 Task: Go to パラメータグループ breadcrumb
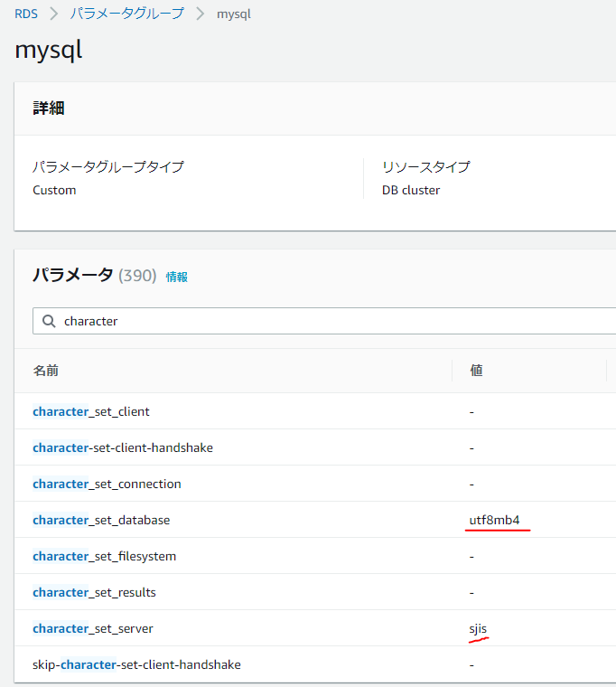click(127, 14)
